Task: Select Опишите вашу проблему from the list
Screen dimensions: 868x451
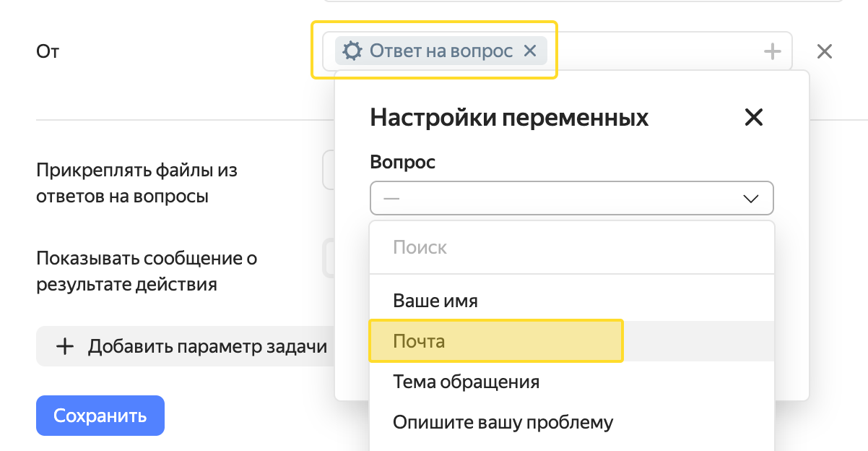Action: [503, 422]
